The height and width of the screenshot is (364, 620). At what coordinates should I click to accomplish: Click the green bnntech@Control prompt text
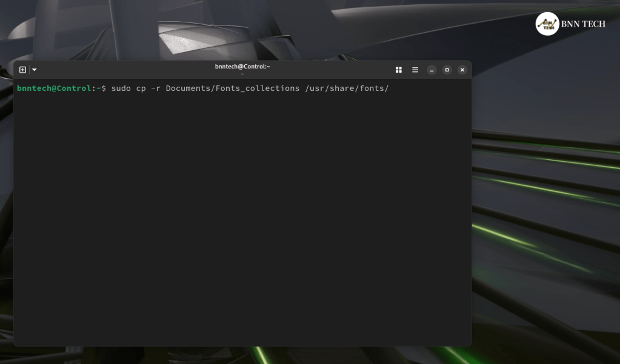pos(54,88)
